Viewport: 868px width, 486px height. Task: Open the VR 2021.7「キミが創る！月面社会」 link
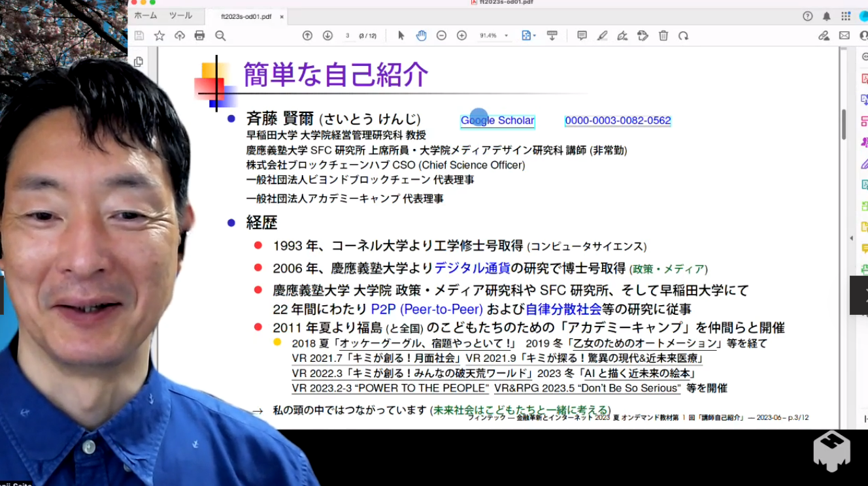377,358
